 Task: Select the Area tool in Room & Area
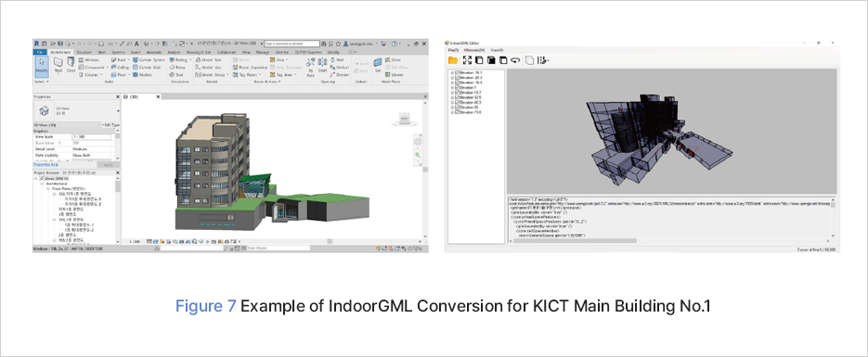tap(279, 59)
